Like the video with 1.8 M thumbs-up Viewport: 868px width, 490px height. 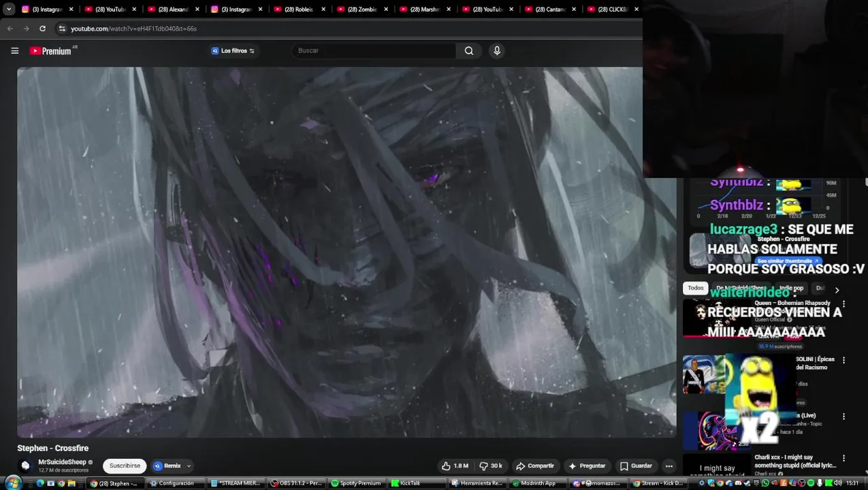[x=455, y=466]
